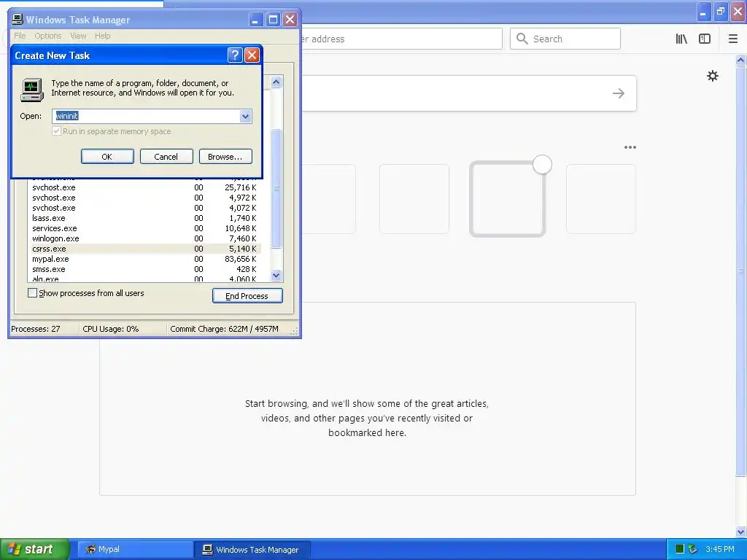Click computer icon in Create New Task dialog

click(x=32, y=90)
